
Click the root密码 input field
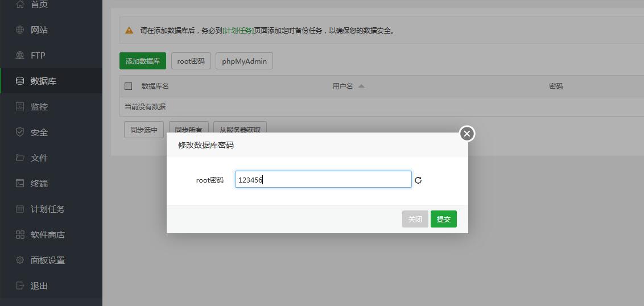[323, 180]
